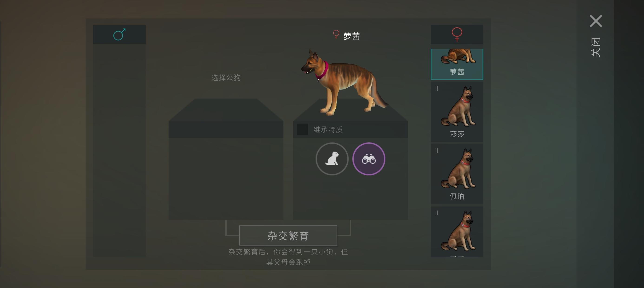This screenshot has width=644, height=288.
Task: Select the partially visible bottom dog card
Action: pos(457,232)
